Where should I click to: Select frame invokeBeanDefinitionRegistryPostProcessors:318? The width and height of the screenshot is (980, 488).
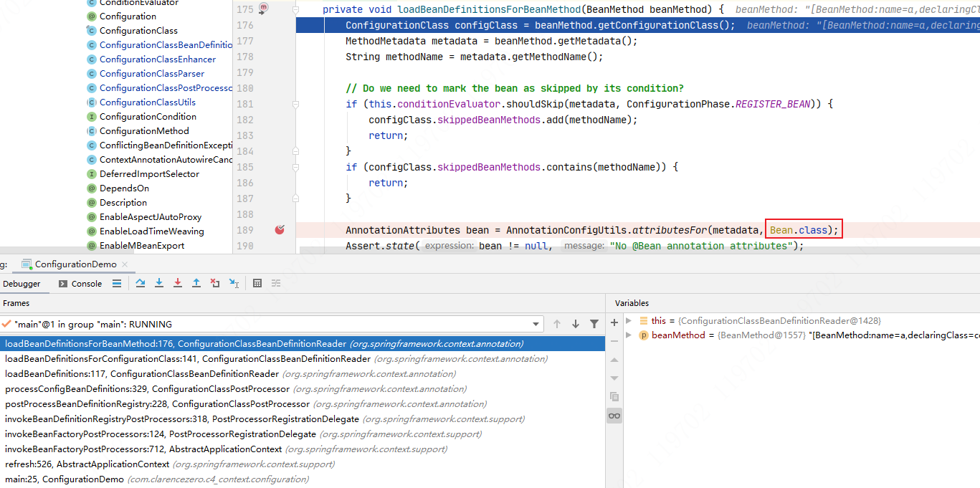(303, 419)
